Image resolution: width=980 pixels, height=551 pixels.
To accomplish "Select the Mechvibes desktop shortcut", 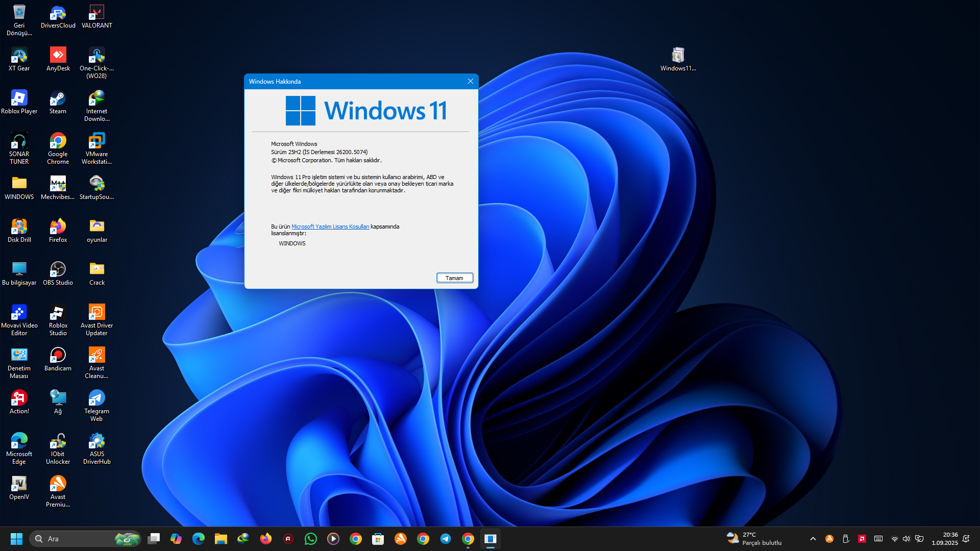I will point(58,188).
